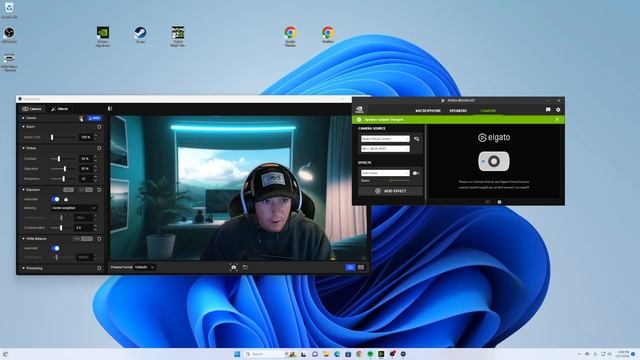Collapse the Exposure section
640x360 pixels.
pyautogui.click(x=23, y=190)
